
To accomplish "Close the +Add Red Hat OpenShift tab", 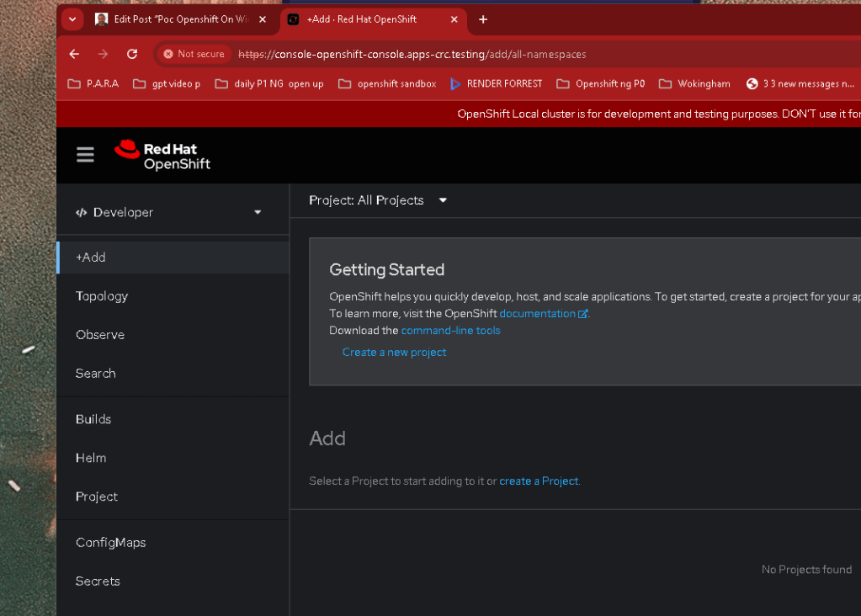I will pos(454,19).
